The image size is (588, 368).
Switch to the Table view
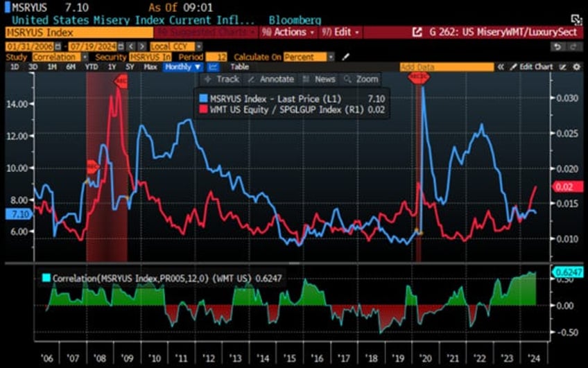[x=239, y=67]
